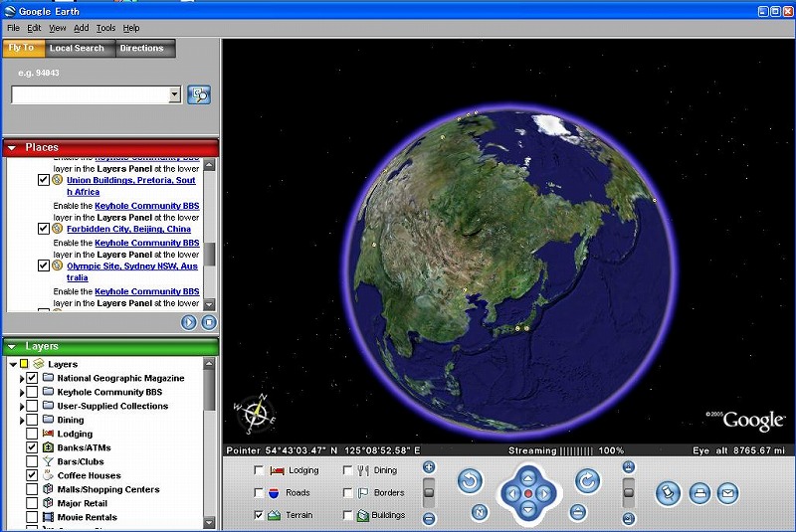
Task: Zoom out with the minus button
Action: [429, 518]
